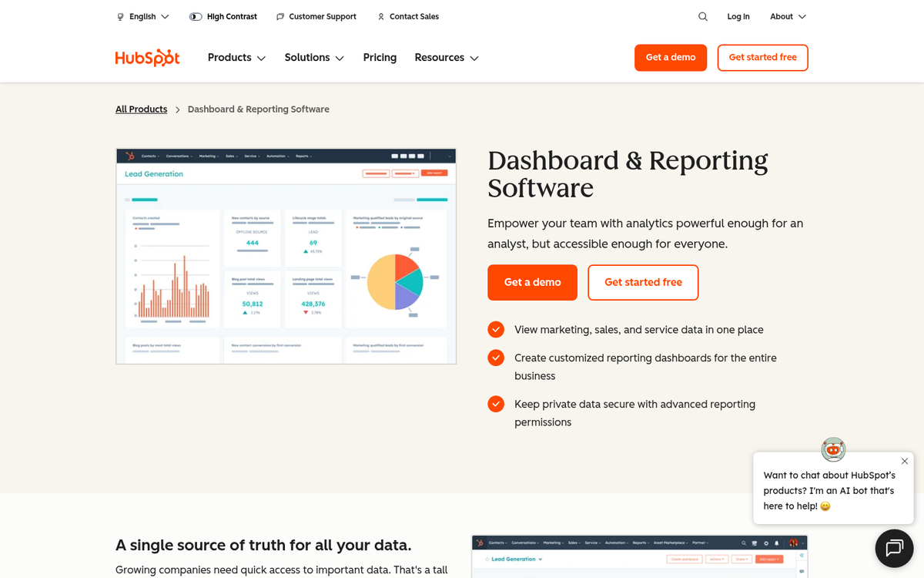Screen dimensions: 924x578
Task: Click the globe icon beside English
Action: (119, 16)
